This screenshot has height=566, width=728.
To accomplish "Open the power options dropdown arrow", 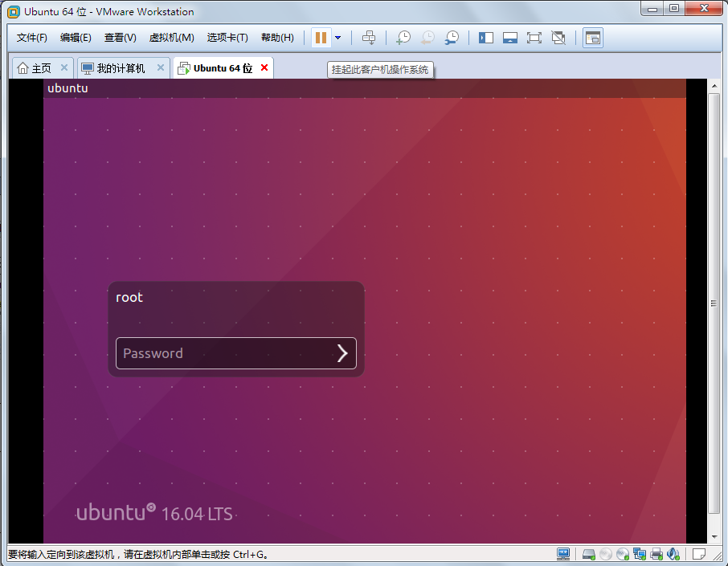I will point(338,38).
